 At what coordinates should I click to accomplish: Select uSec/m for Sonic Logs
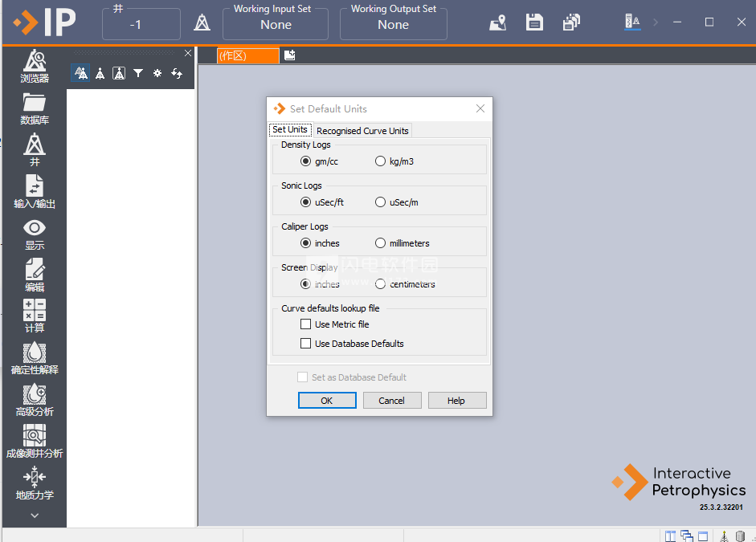(381, 202)
